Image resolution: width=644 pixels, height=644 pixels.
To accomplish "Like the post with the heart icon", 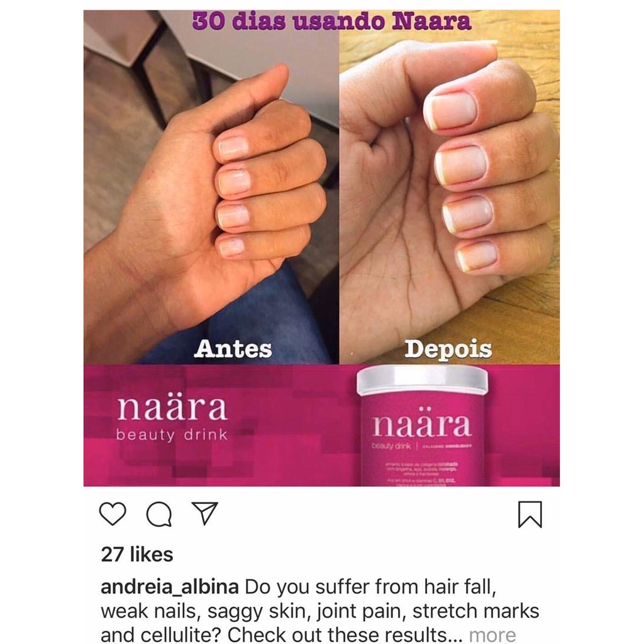I will [113, 514].
